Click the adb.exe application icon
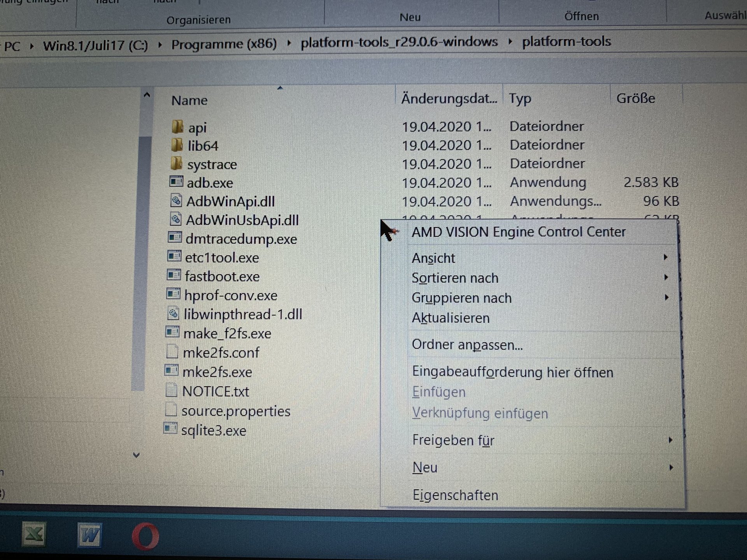The height and width of the screenshot is (560, 747). click(x=176, y=182)
